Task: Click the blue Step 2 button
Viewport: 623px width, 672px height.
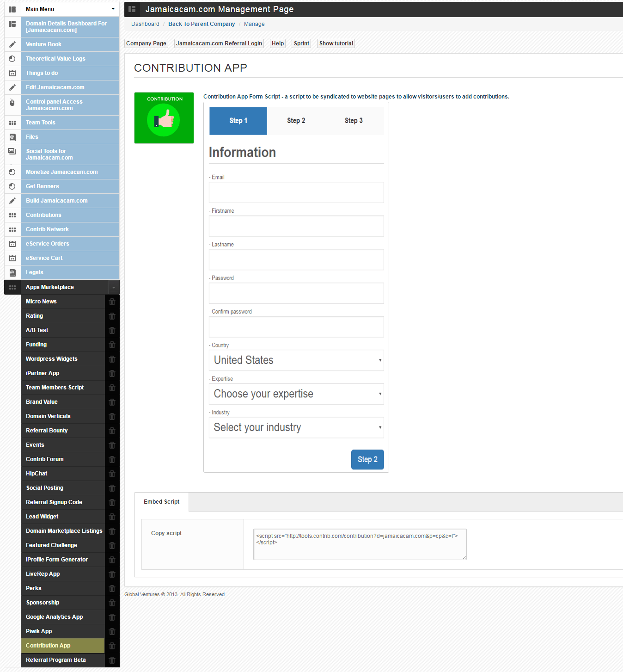Action: [367, 460]
